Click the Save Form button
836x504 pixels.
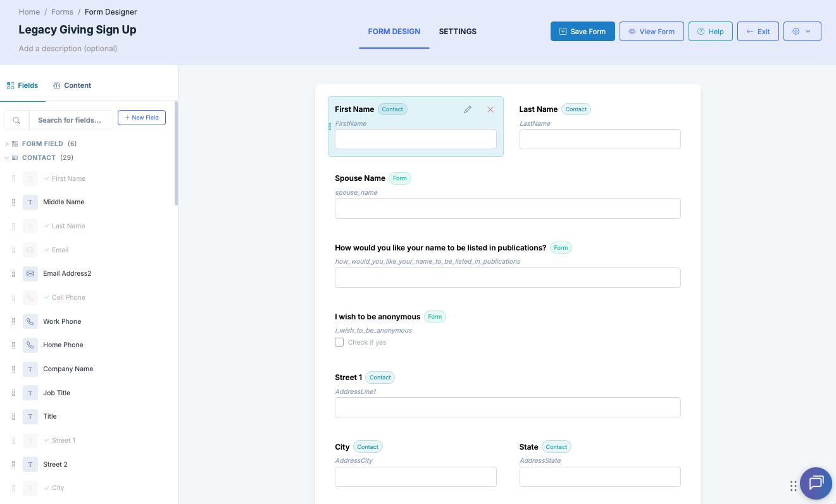tap(583, 32)
